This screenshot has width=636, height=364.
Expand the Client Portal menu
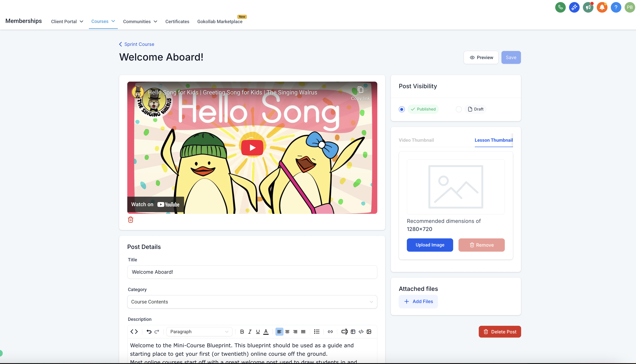(x=67, y=21)
